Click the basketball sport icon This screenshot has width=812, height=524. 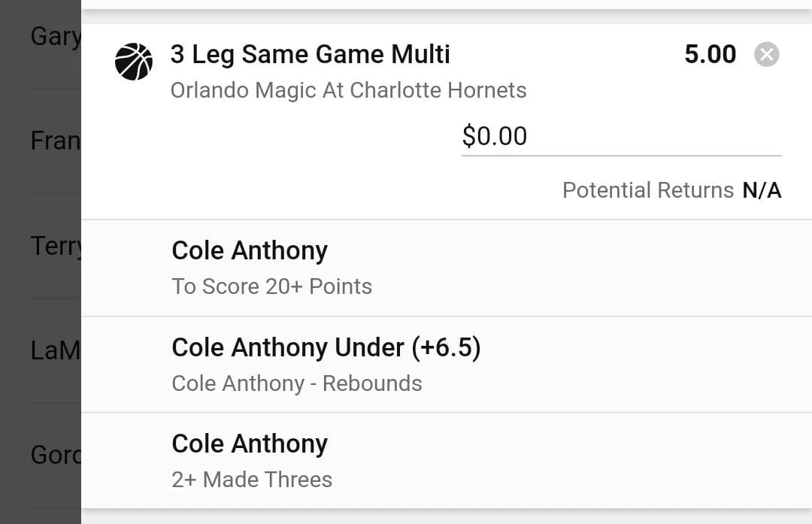(x=134, y=62)
